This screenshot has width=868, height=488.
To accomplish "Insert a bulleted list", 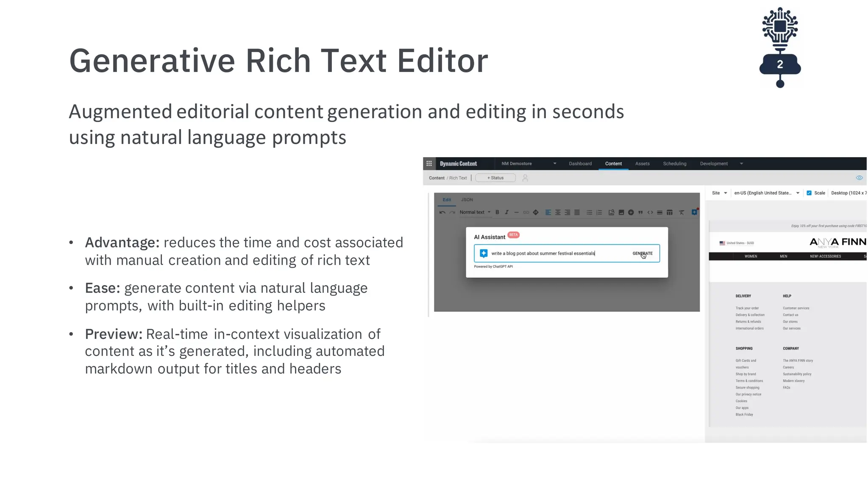I will (x=589, y=212).
